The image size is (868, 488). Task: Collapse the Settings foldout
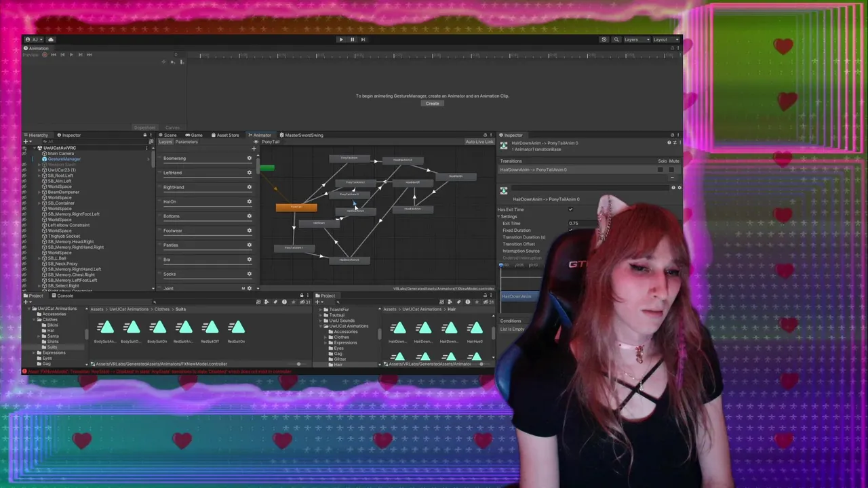500,216
